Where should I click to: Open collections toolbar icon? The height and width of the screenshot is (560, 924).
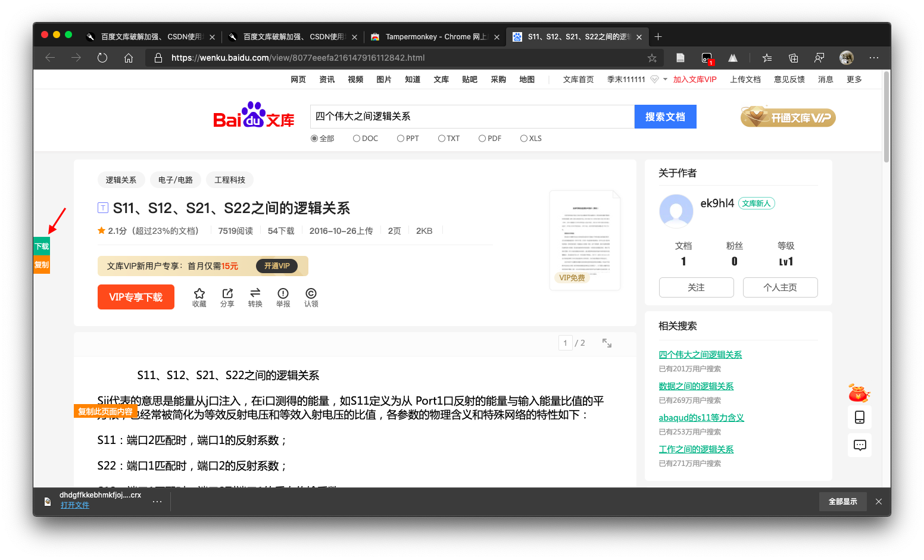(x=793, y=58)
